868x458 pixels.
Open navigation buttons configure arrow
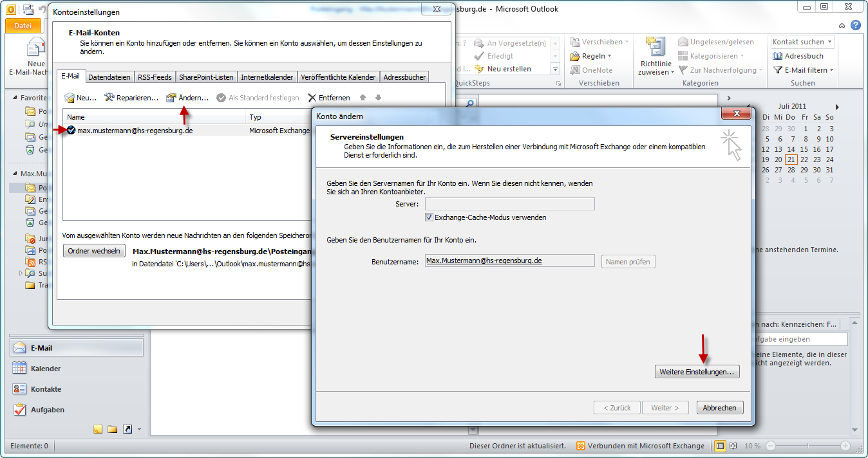[x=139, y=429]
